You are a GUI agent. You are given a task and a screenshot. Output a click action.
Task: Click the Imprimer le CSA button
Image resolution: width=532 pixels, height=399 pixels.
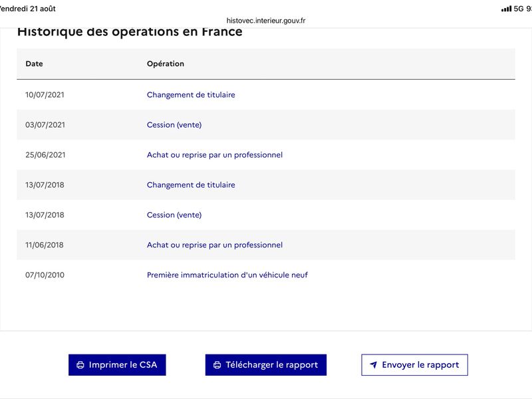coord(117,364)
